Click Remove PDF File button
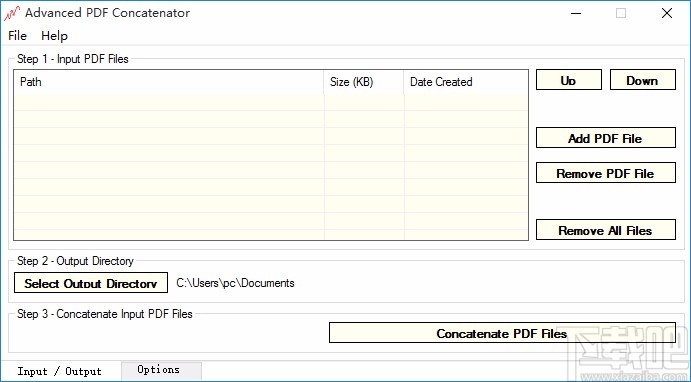 [606, 173]
